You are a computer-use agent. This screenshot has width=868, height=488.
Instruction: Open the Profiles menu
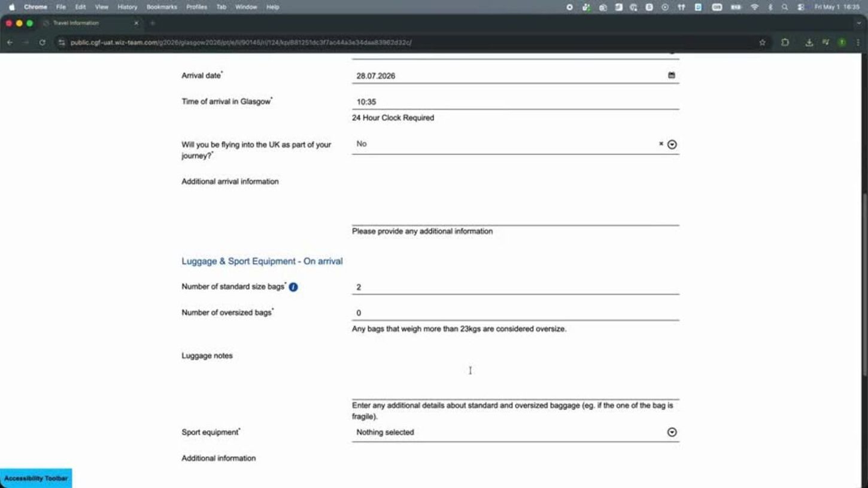click(196, 7)
